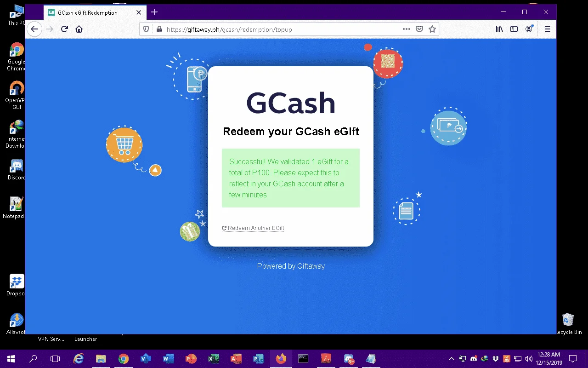Open the Recycle Bin on the desktop
588x368 pixels.
pos(568,324)
